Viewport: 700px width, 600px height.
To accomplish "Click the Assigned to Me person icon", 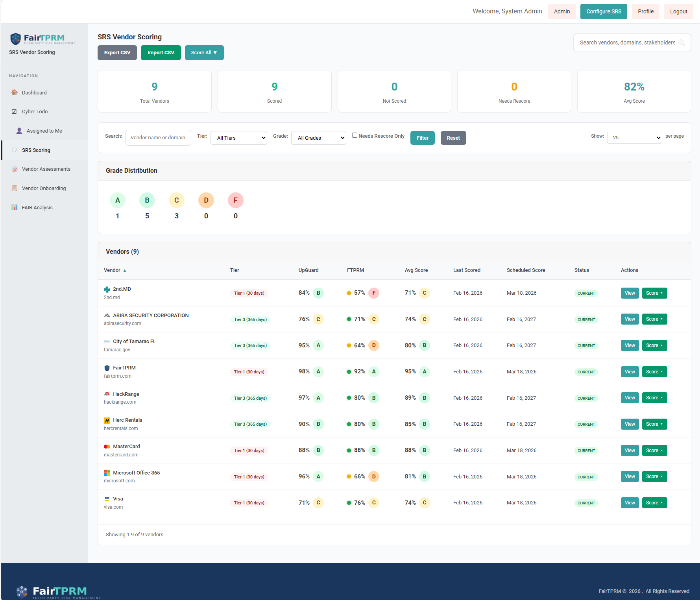I will [19, 131].
